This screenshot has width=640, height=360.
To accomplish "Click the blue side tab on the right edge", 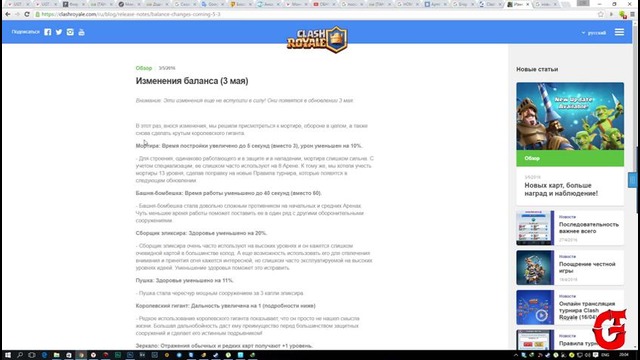I will (632, 180).
